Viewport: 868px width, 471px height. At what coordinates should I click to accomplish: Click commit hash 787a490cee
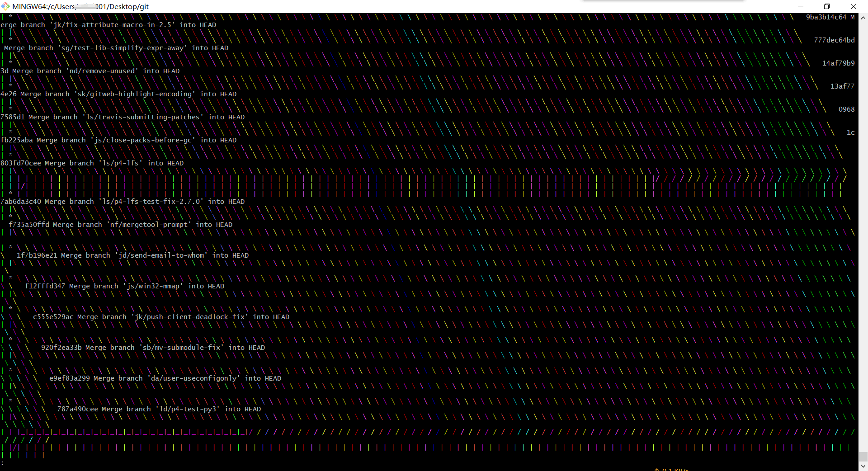[x=78, y=409]
